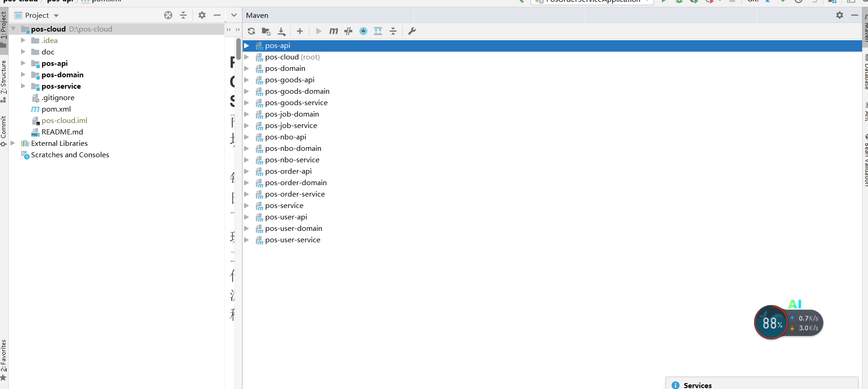Viewport: 868px width, 389px height.
Task: Open Maven panel gear options
Action: pos(840,15)
